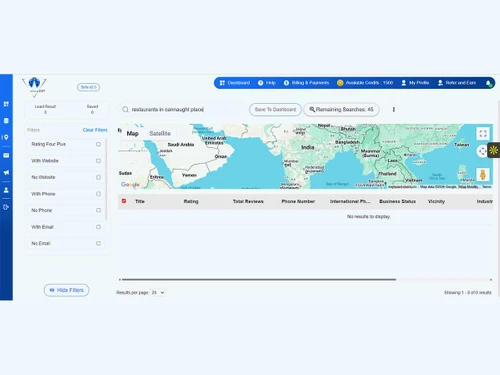The image size is (500, 375).
Task: Select the map location pin sidebar icon
Action: pyautogui.click(x=5, y=137)
